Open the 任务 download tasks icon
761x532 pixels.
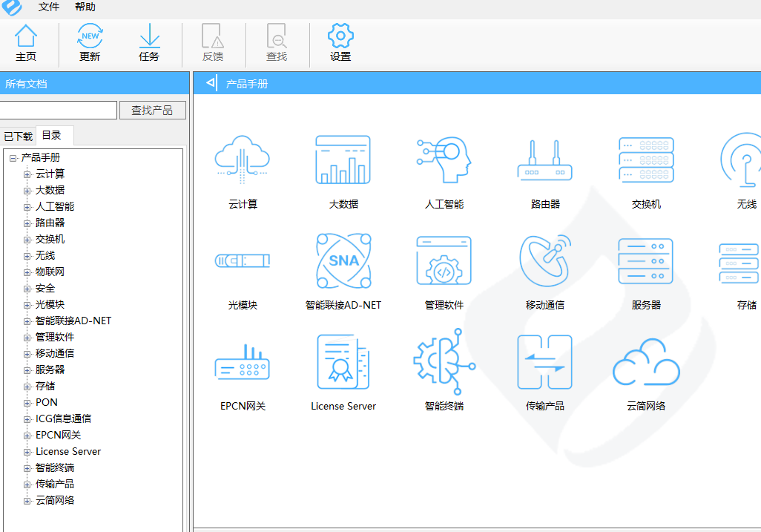click(149, 43)
